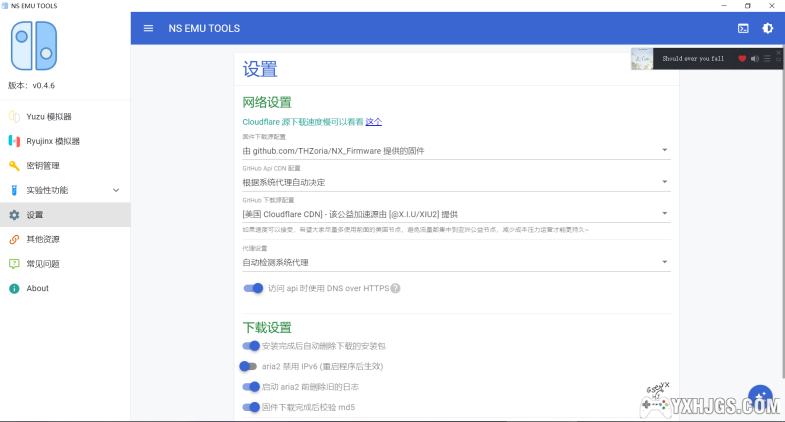Click the song title Should ever you fall
This screenshot has height=422, width=785.
pyautogui.click(x=693, y=59)
